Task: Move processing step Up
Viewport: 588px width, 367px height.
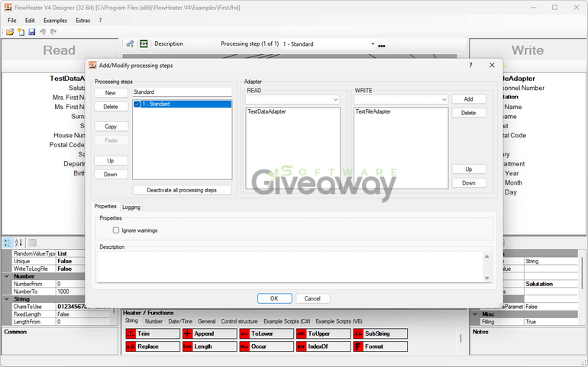Action: (x=111, y=161)
